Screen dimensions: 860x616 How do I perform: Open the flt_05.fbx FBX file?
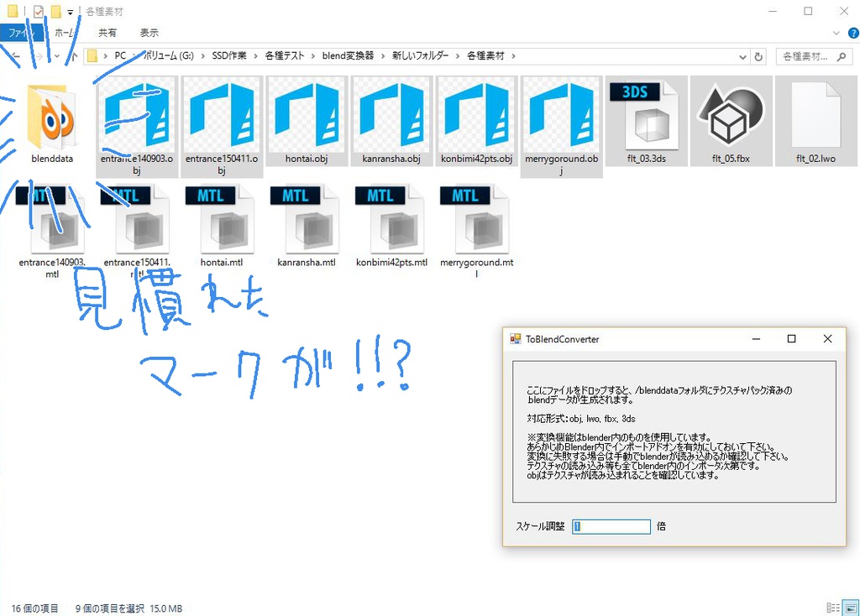pos(731,117)
